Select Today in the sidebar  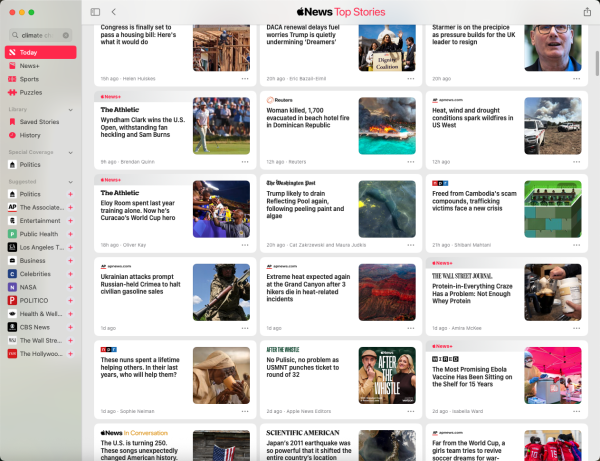pos(41,52)
